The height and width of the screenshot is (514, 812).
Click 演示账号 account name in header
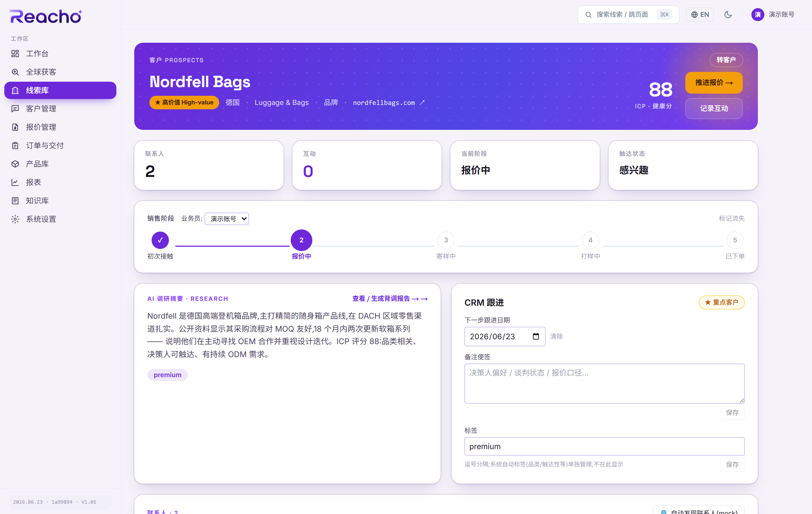pyautogui.click(x=781, y=15)
